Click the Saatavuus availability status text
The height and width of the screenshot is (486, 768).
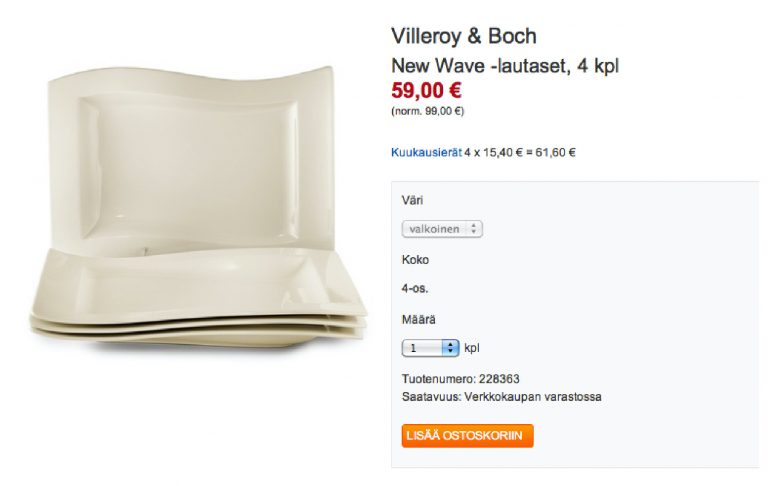click(x=502, y=397)
